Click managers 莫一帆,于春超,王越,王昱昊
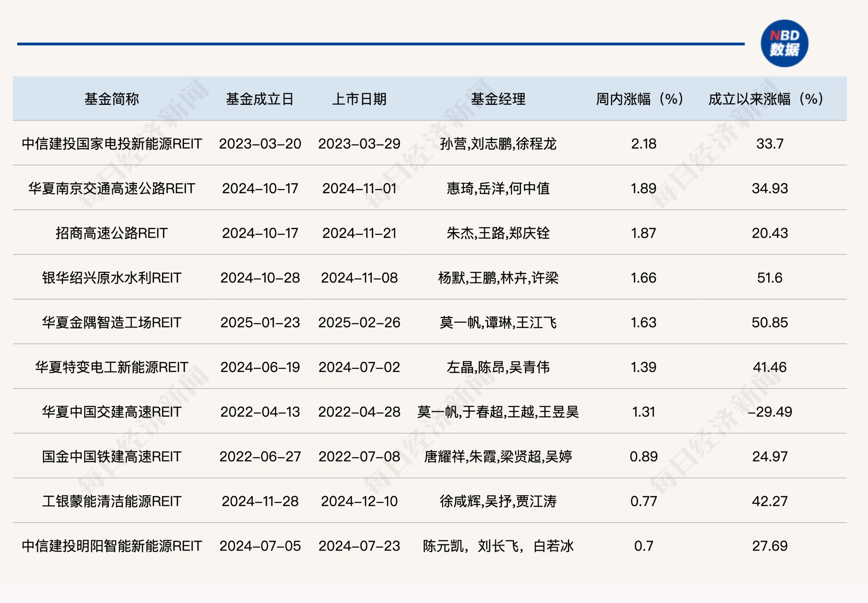The image size is (868, 603). coord(498,412)
